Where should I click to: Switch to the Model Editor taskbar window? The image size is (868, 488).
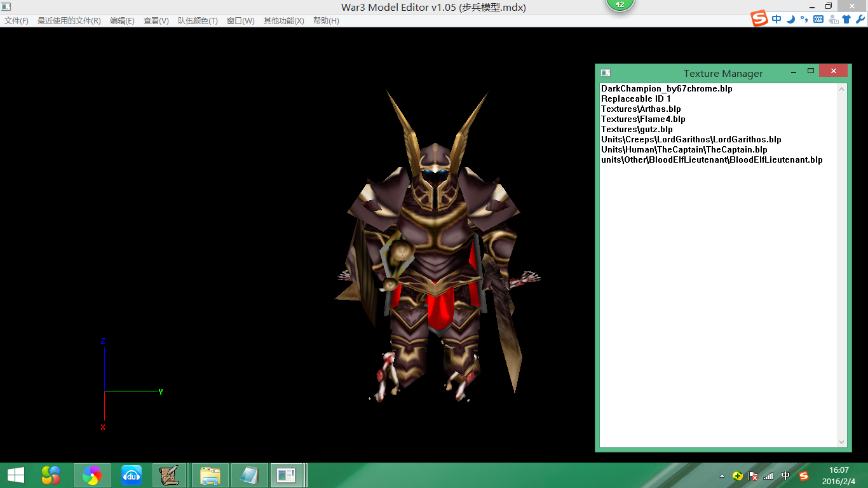tap(287, 475)
